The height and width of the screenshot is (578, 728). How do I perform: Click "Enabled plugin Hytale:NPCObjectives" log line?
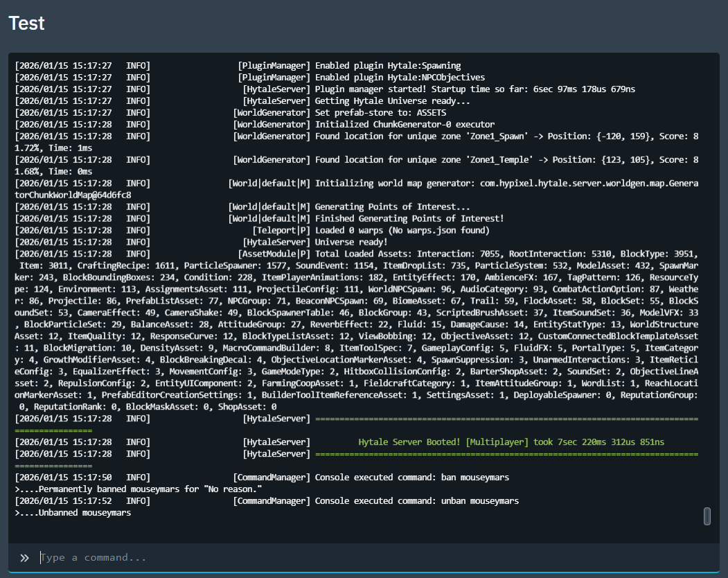400,77
